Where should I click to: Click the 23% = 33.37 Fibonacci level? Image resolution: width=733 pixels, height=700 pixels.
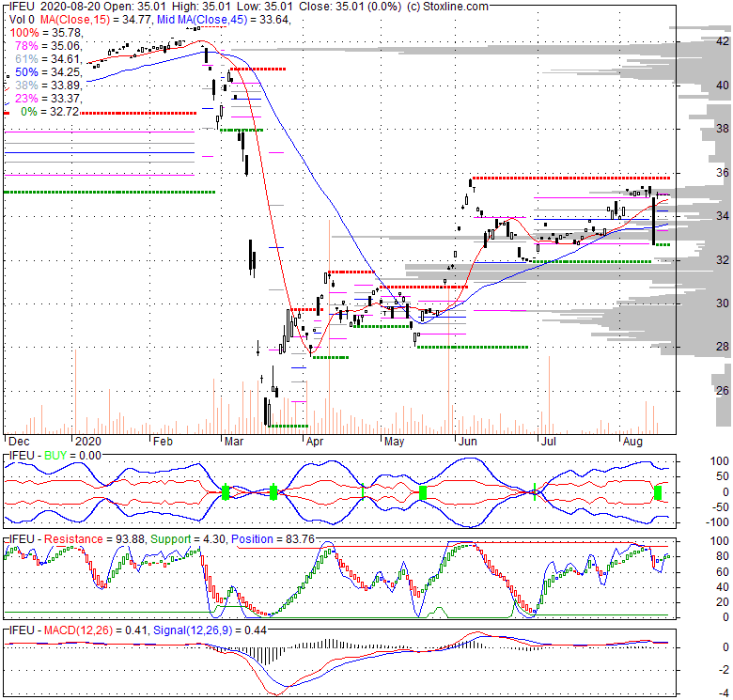[49, 98]
